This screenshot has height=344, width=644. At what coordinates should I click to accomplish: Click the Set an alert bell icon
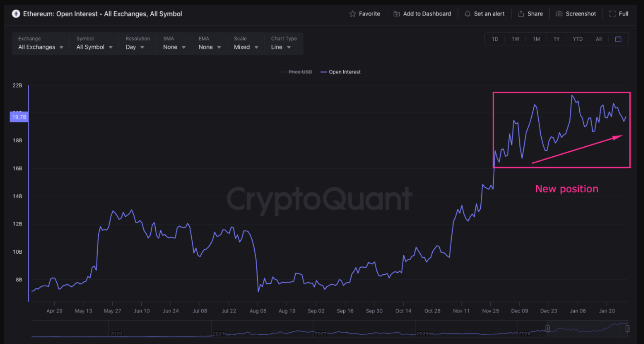467,14
